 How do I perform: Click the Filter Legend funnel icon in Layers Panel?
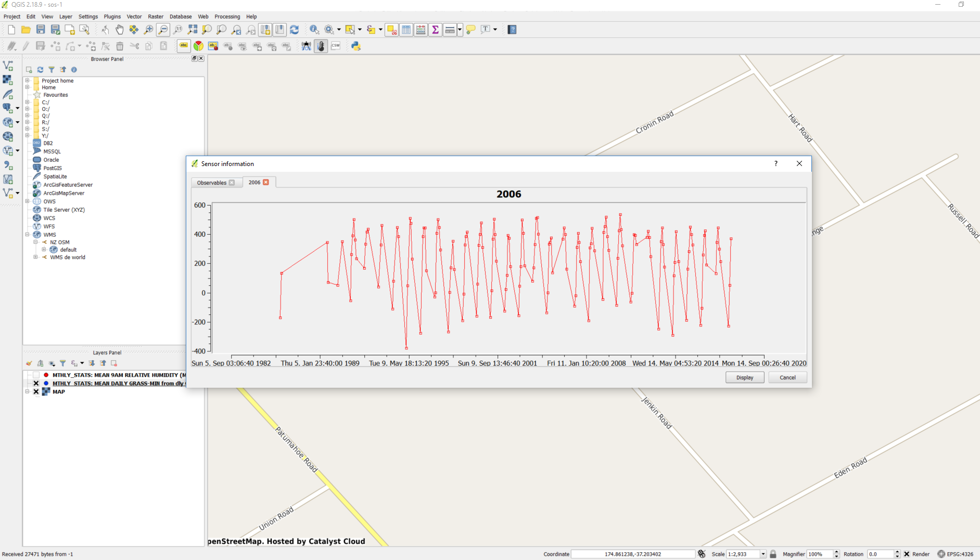pos(63,363)
